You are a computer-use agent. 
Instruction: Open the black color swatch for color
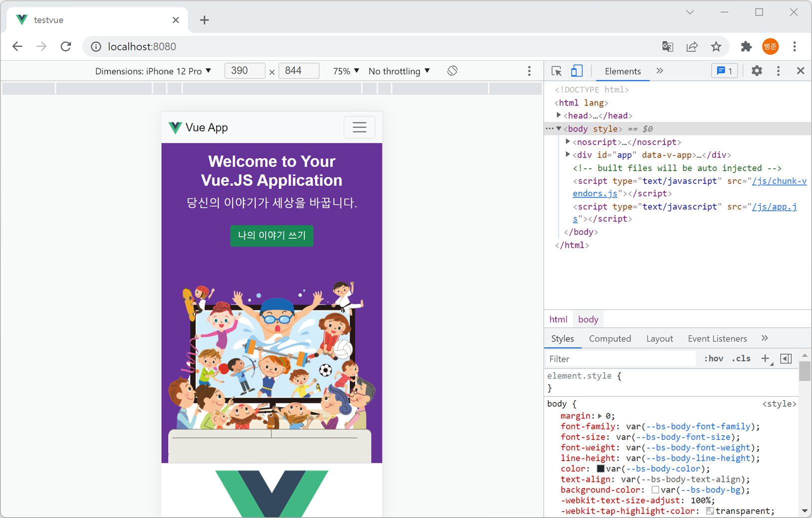pos(601,469)
